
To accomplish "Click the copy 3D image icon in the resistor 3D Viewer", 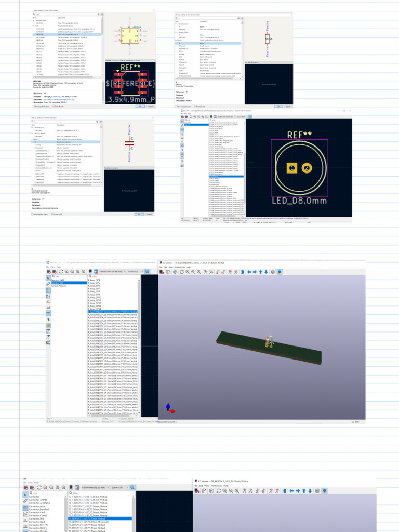I will pyautogui.click(x=168, y=272).
